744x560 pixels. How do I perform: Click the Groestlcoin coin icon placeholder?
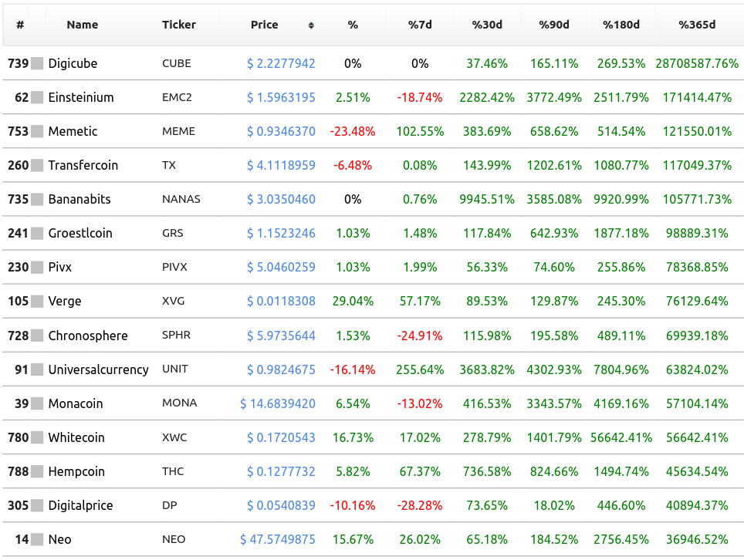(37, 233)
